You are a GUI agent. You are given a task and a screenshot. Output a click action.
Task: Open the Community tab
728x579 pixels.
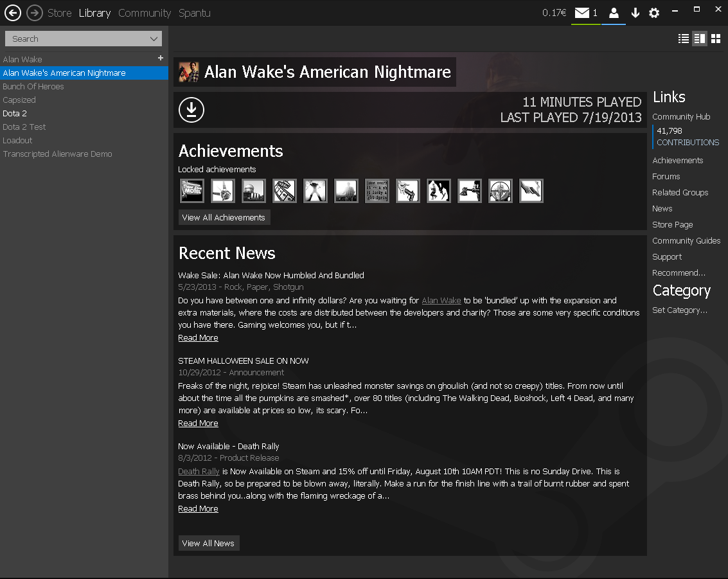pyautogui.click(x=145, y=13)
